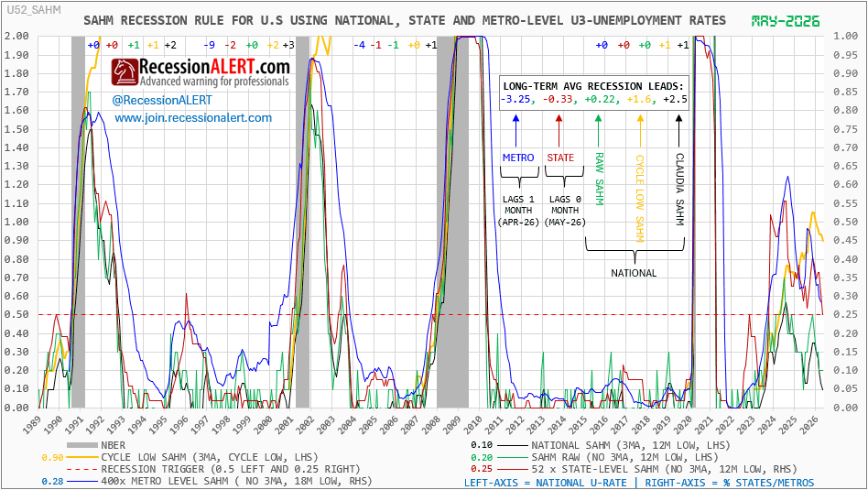Image resolution: width=868 pixels, height=490 pixels.
Task: Click the '0.95' right-axis tick label
Action: pyautogui.click(x=846, y=55)
